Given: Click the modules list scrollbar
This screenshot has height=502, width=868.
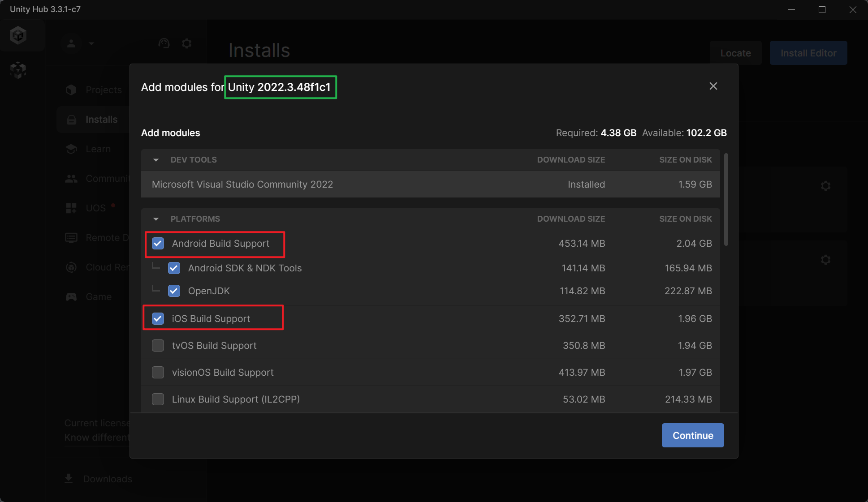Looking at the screenshot, I should click(x=726, y=199).
